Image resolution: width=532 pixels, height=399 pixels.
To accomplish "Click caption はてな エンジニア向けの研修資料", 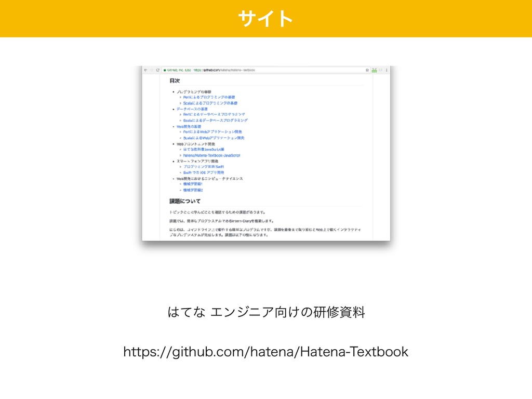I will pos(266,312).
